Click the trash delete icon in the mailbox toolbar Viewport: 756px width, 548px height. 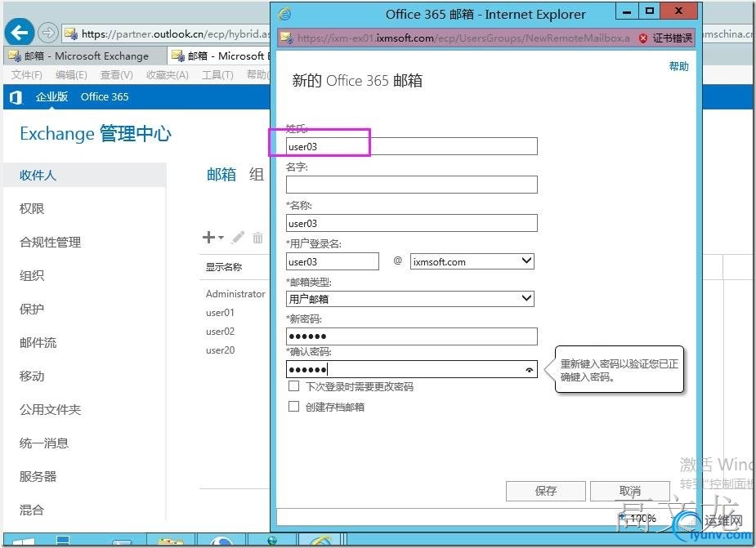(258, 238)
